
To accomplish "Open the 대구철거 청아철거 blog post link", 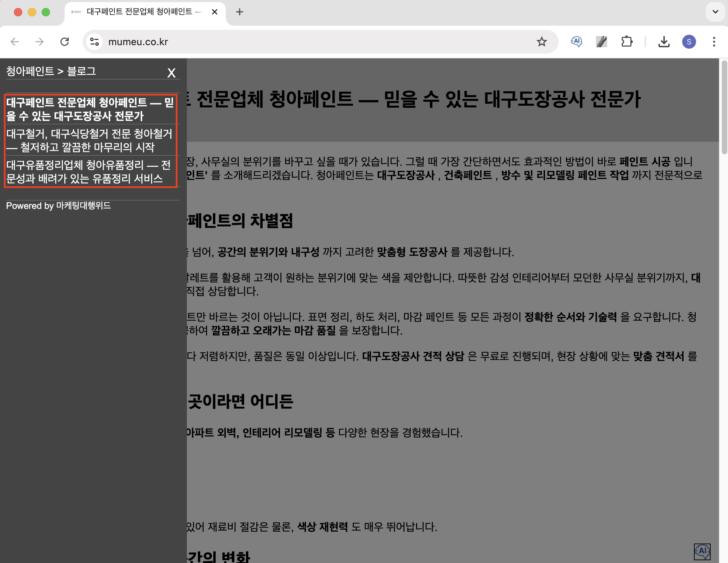I will 89,140.
